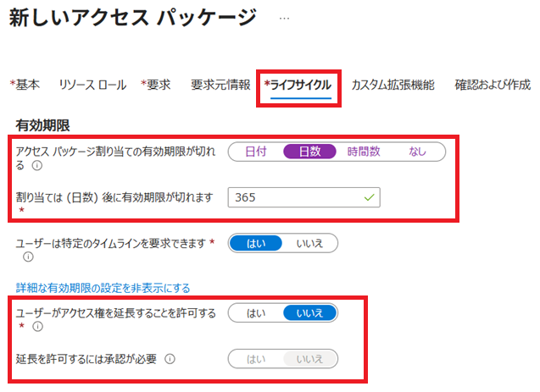Viewport: 540px width, 392px height.
Task: Open the リソース ロール tab
Action: coord(92,85)
